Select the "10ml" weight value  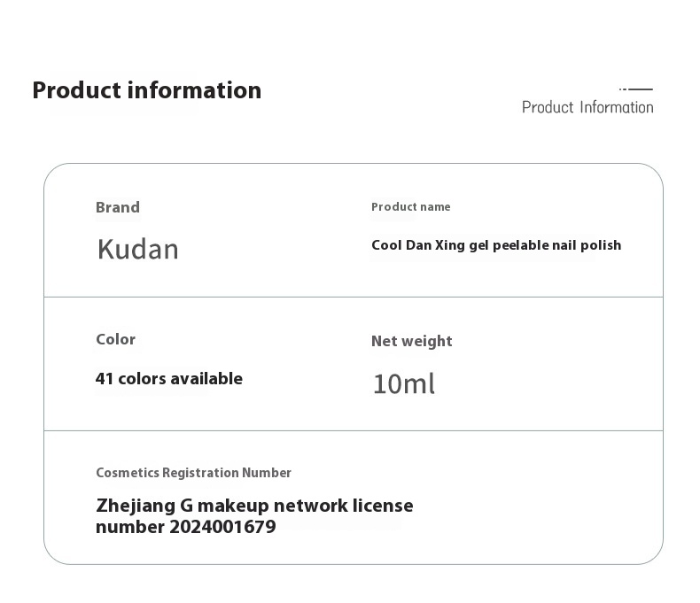tap(403, 383)
